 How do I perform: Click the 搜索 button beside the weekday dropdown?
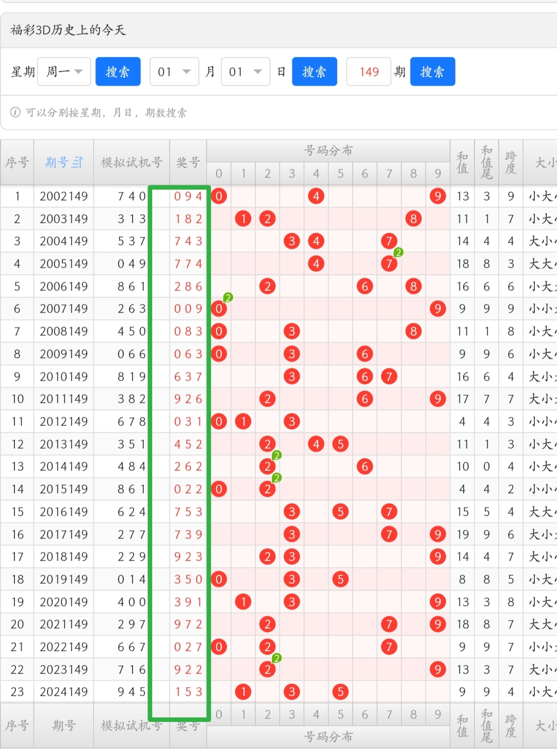pyautogui.click(x=118, y=72)
